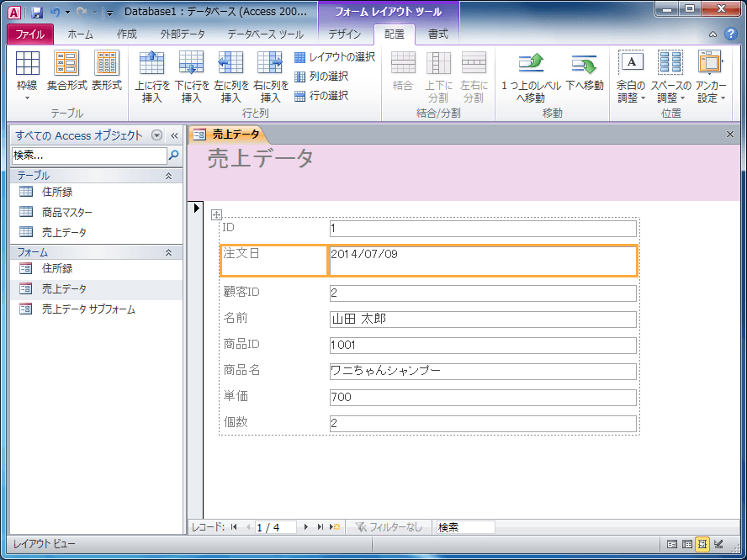
Task: Click the navigation search magnifier icon
Action: 174,156
